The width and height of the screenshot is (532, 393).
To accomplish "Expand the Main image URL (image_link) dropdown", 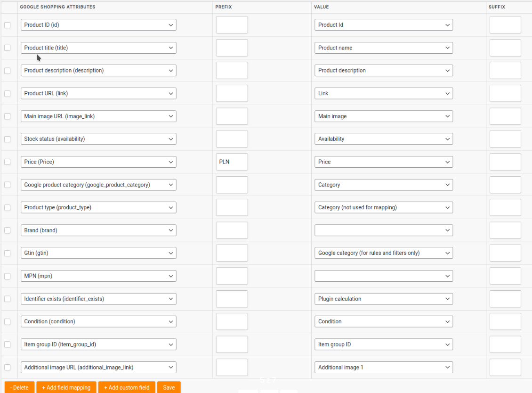I will click(98, 116).
